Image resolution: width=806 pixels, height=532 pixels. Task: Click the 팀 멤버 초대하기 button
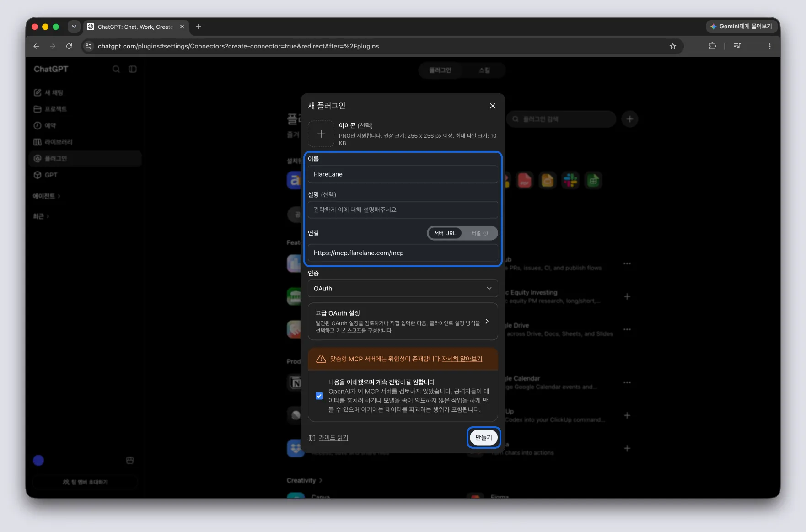tap(85, 482)
